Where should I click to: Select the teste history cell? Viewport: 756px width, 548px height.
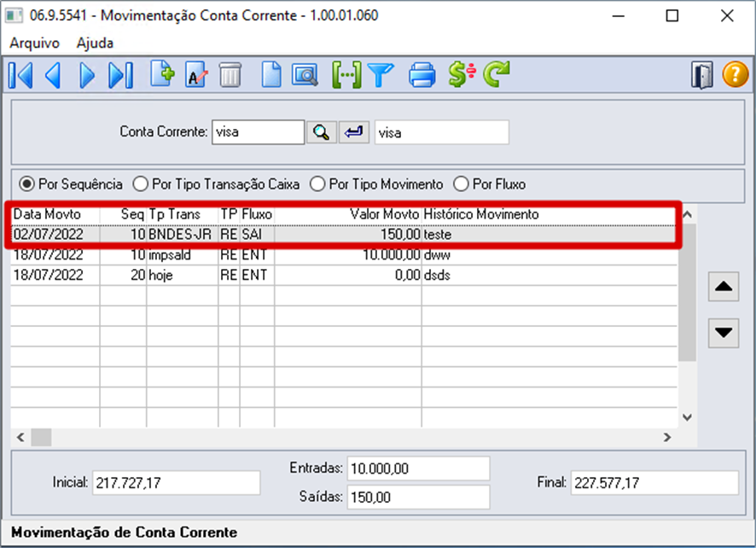(x=550, y=235)
